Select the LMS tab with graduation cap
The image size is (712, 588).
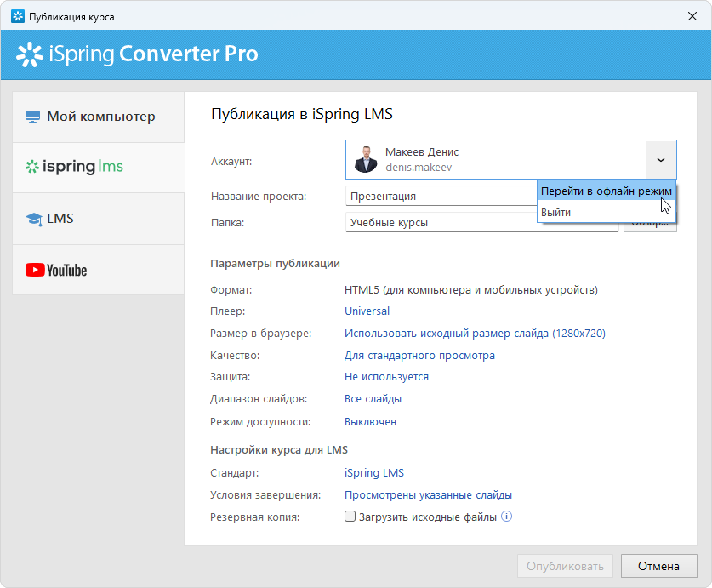[x=98, y=219]
